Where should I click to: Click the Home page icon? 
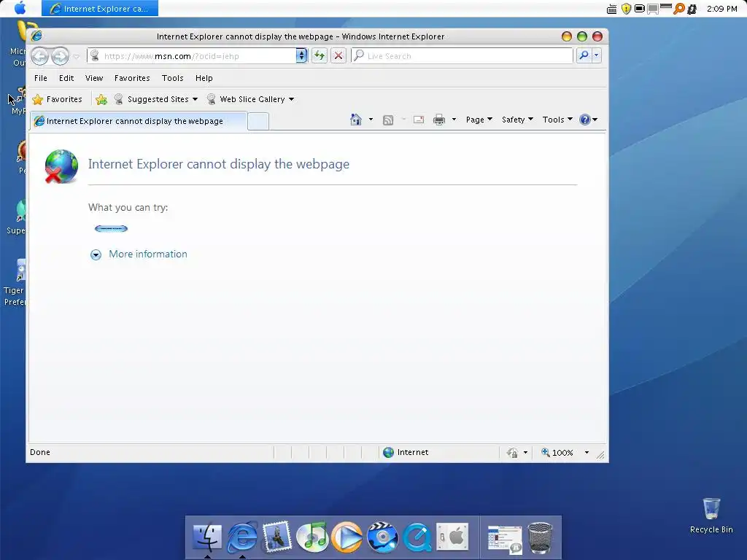coord(356,120)
